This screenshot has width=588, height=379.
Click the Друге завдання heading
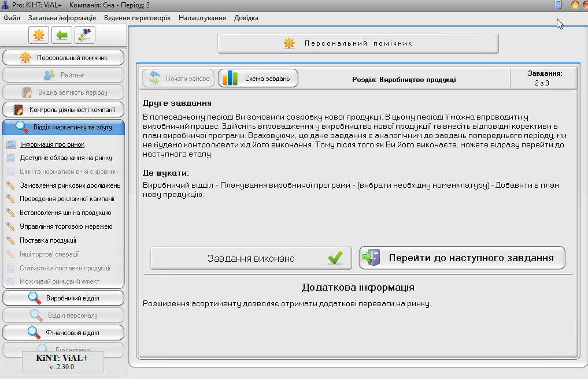pyautogui.click(x=177, y=103)
